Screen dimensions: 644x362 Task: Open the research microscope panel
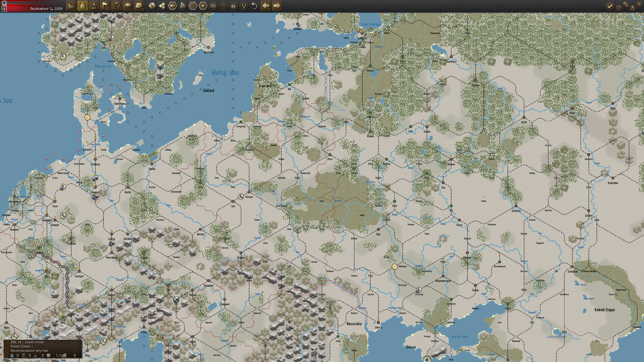pos(94,6)
